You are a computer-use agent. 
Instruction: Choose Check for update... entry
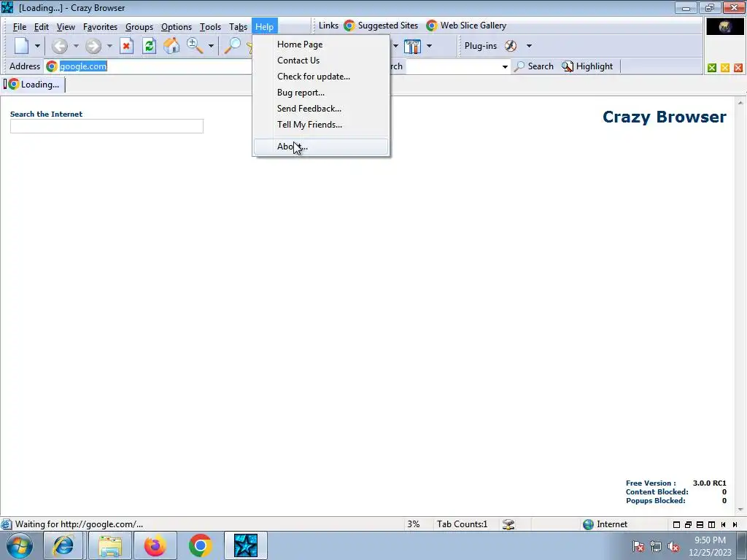click(321, 77)
